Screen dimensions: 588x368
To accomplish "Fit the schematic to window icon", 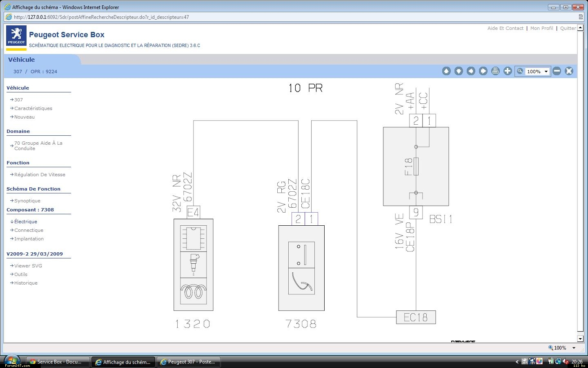I will pyautogui.click(x=569, y=71).
